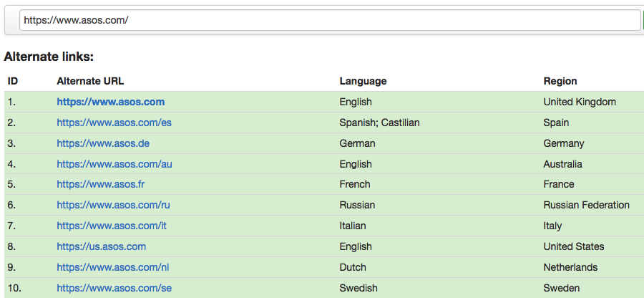The width and height of the screenshot is (644, 303).
Task: Open the https://www.asos.com/ru link
Action: (113, 205)
